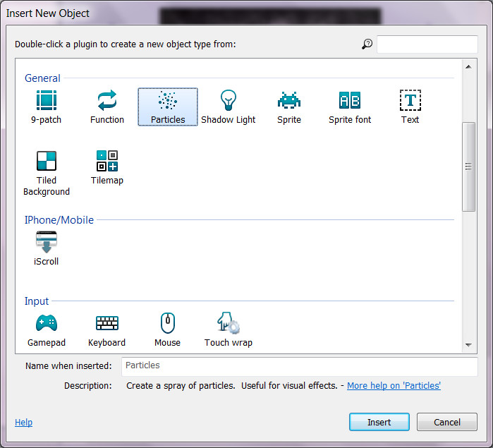
Task: Click the Insert button
Action: click(379, 422)
